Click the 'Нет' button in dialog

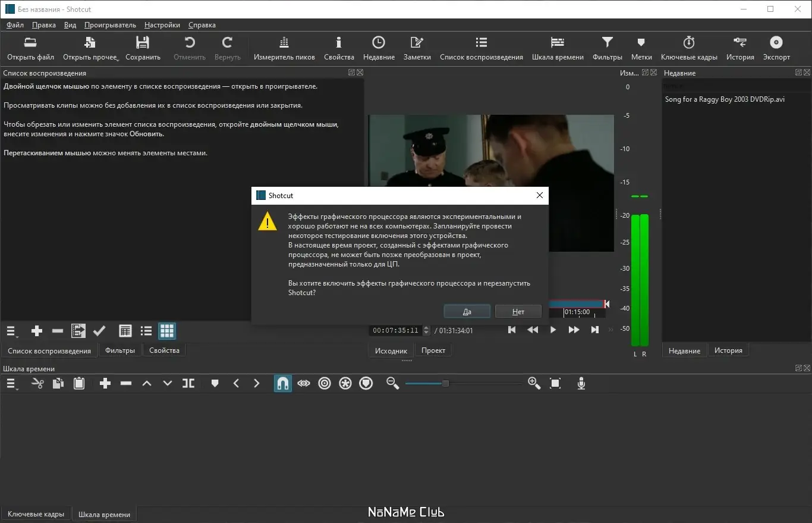point(518,311)
